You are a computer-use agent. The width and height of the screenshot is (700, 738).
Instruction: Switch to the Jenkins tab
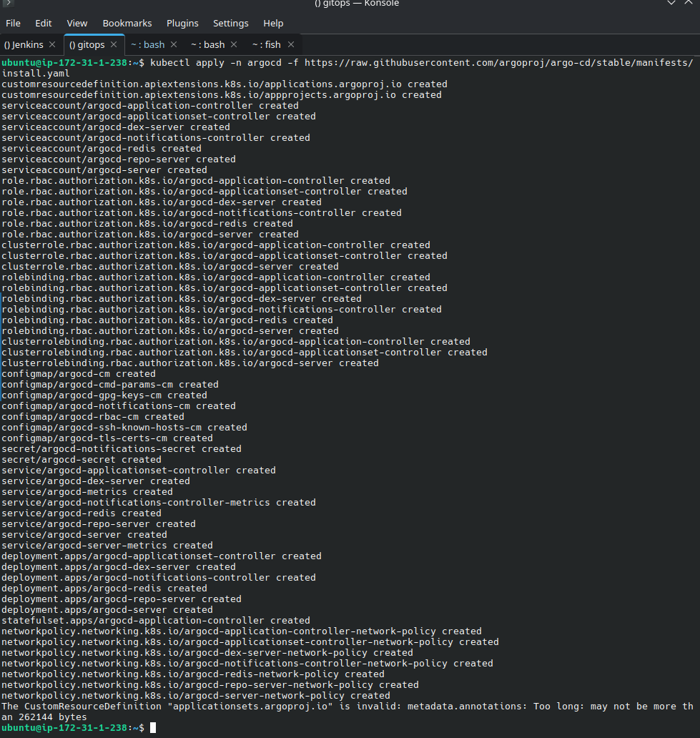point(24,45)
